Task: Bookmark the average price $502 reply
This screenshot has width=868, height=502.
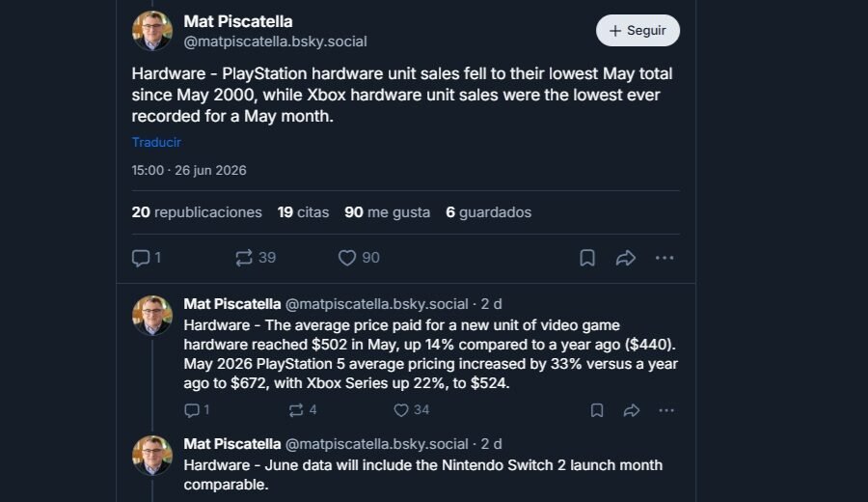Action: point(597,410)
